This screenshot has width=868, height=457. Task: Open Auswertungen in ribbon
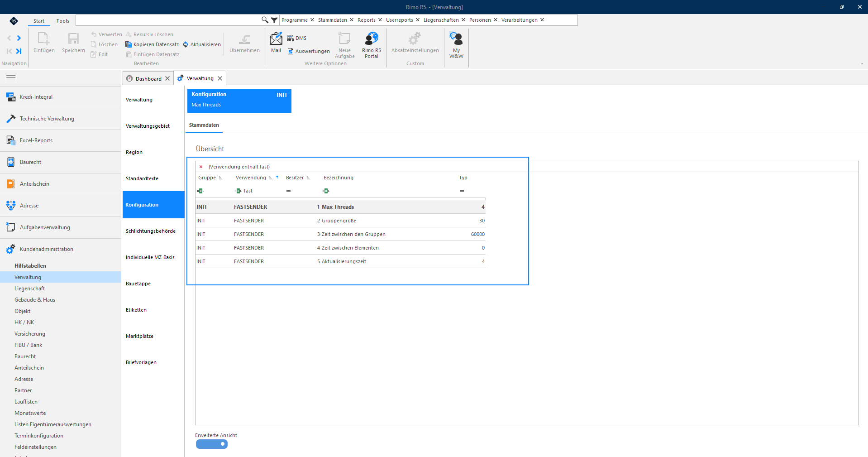click(x=309, y=51)
